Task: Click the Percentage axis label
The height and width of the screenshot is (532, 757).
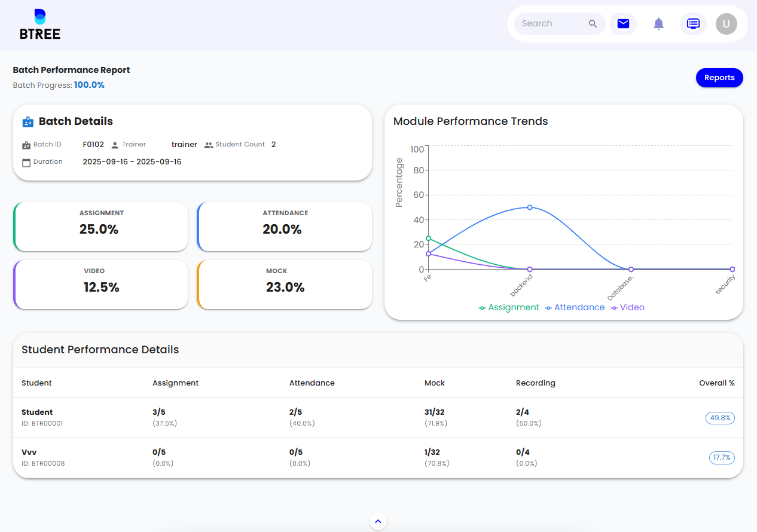Action: tap(399, 183)
